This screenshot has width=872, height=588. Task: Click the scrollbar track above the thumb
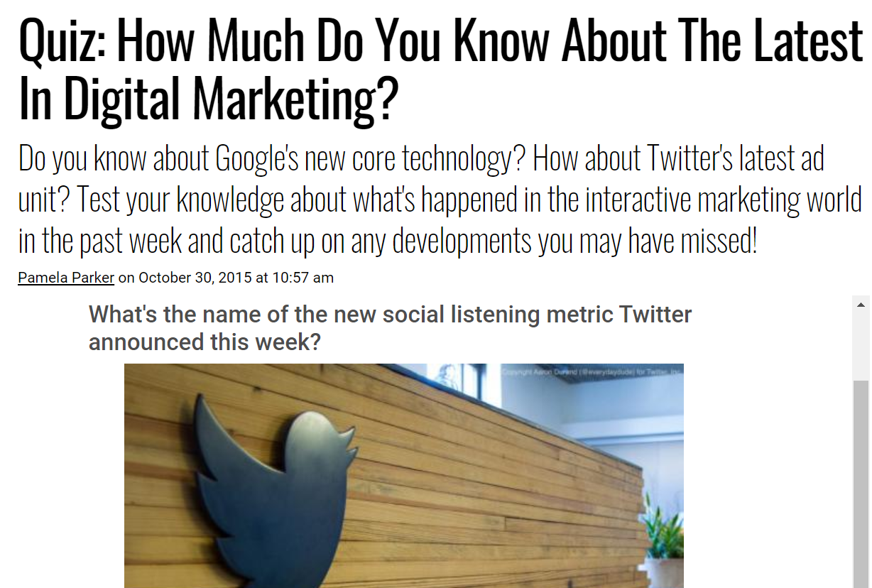click(x=861, y=344)
